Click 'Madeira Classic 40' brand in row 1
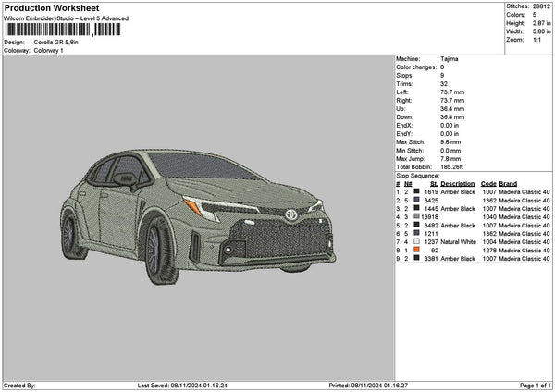The height and width of the screenshot is (392, 555). click(x=524, y=191)
